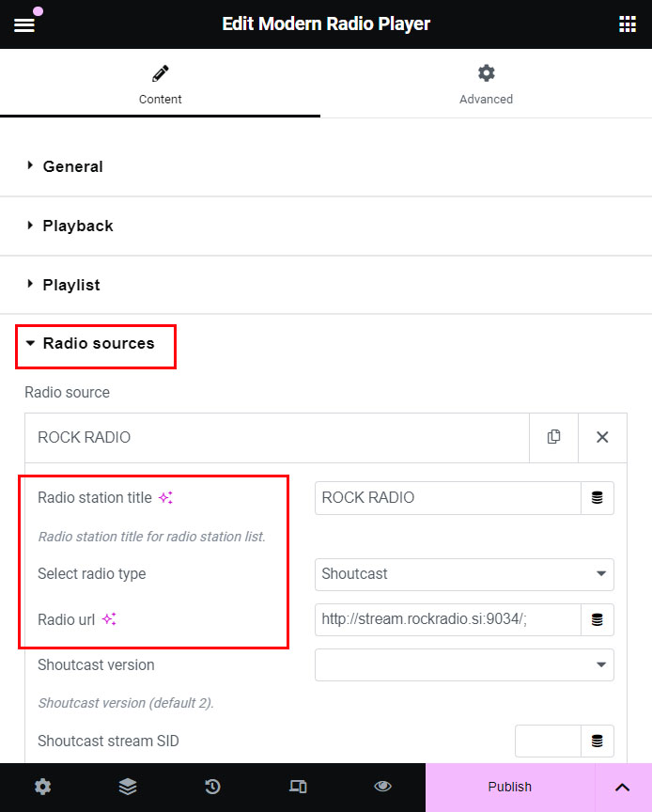
Task: Switch to Responsive mode
Action: (298, 787)
